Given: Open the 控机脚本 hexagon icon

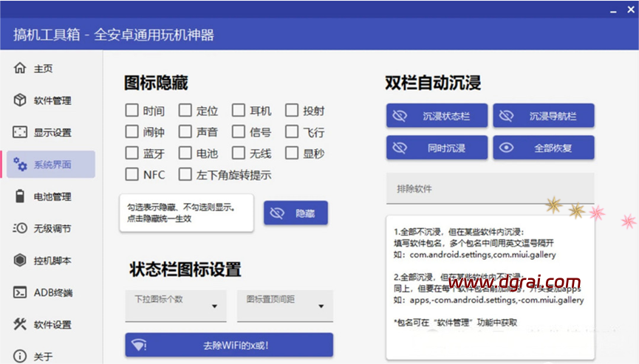Looking at the screenshot, I should (x=20, y=261).
